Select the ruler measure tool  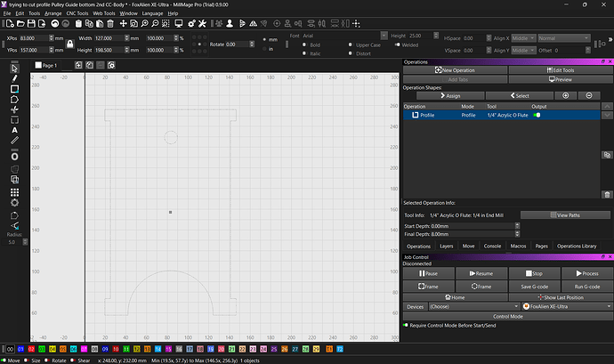click(x=14, y=141)
